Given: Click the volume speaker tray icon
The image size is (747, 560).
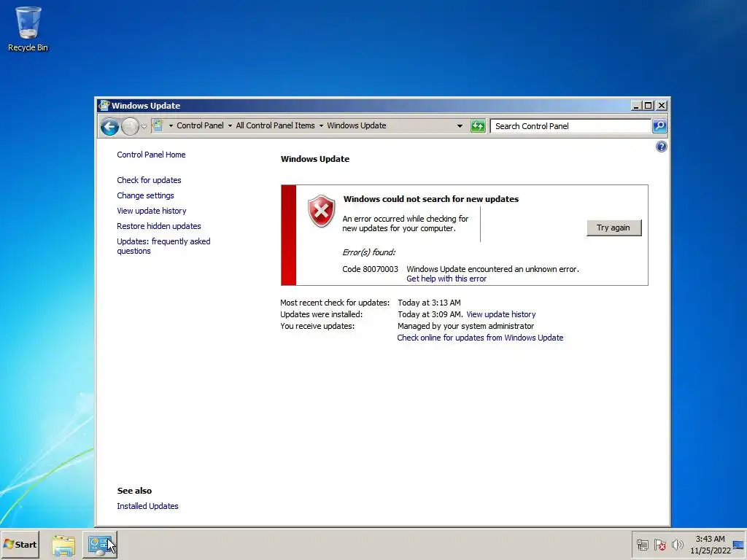Looking at the screenshot, I should coord(677,544).
